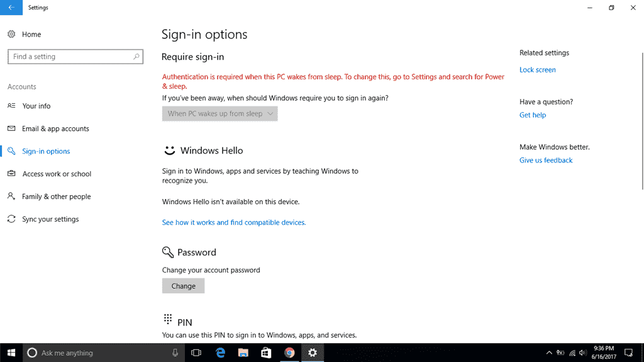
Task: Click the 'Have a question?' text
Action: tap(547, 101)
